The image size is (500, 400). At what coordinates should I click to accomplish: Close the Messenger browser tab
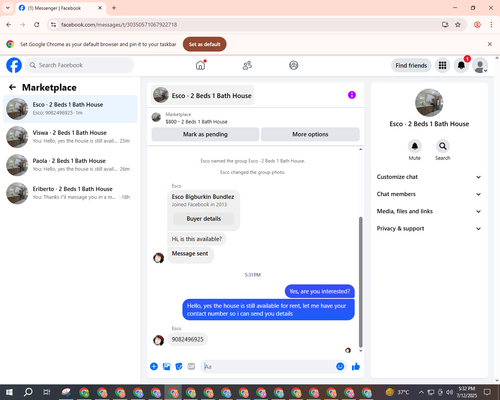(x=100, y=8)
